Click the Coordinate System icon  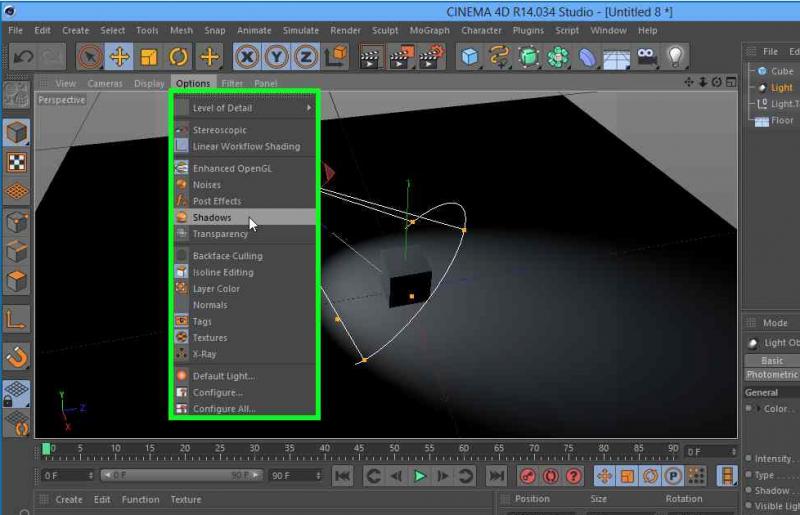[x=336, y=57]
